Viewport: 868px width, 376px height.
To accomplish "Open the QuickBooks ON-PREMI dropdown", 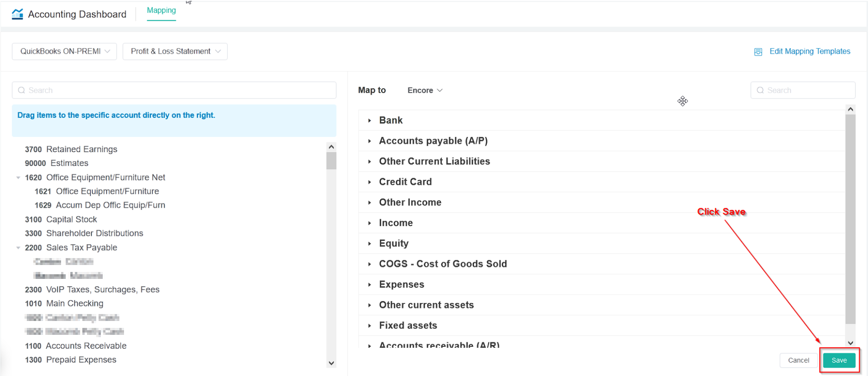I will pos(64,51).
